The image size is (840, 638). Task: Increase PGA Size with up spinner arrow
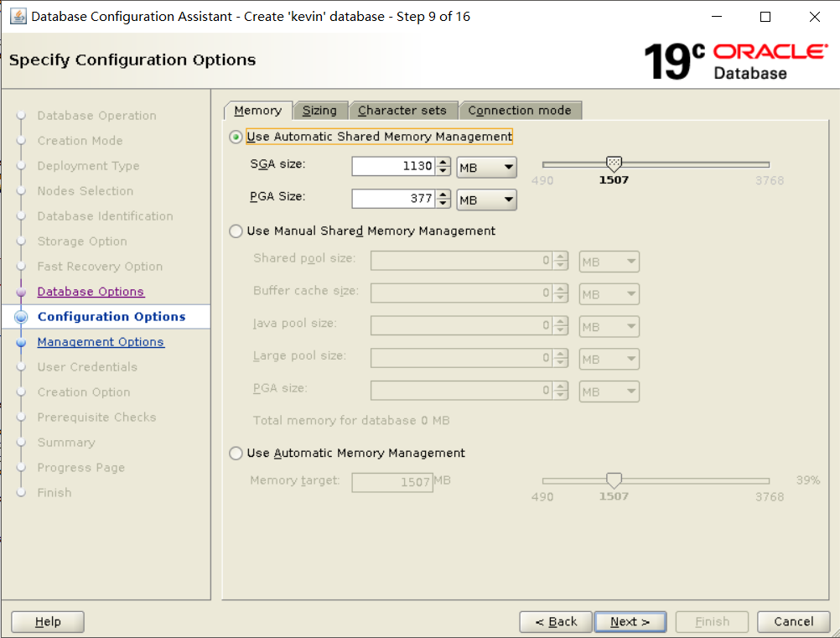coord(443,195)
